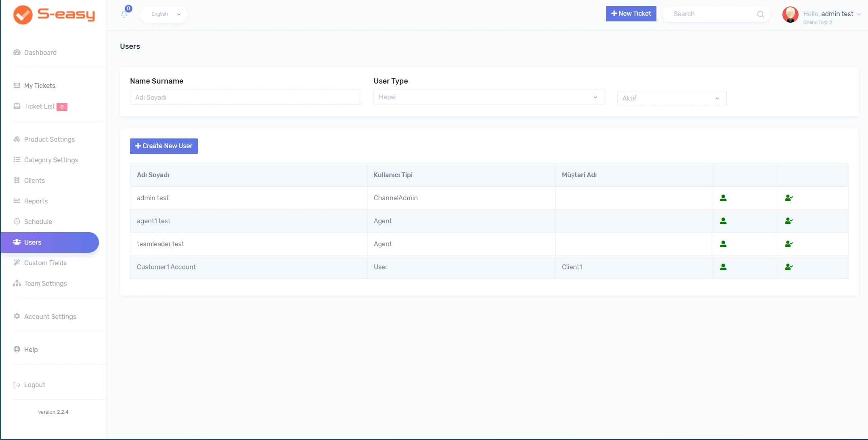
Task: Click the Custom Fields tools icon
Action: point(17,262)
